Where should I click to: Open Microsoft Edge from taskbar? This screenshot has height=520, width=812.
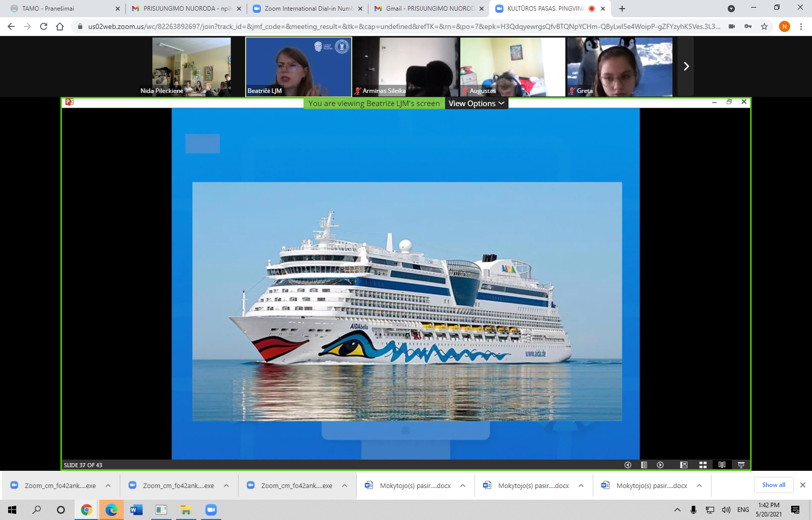pyautogui.click(x=111, y=510)
